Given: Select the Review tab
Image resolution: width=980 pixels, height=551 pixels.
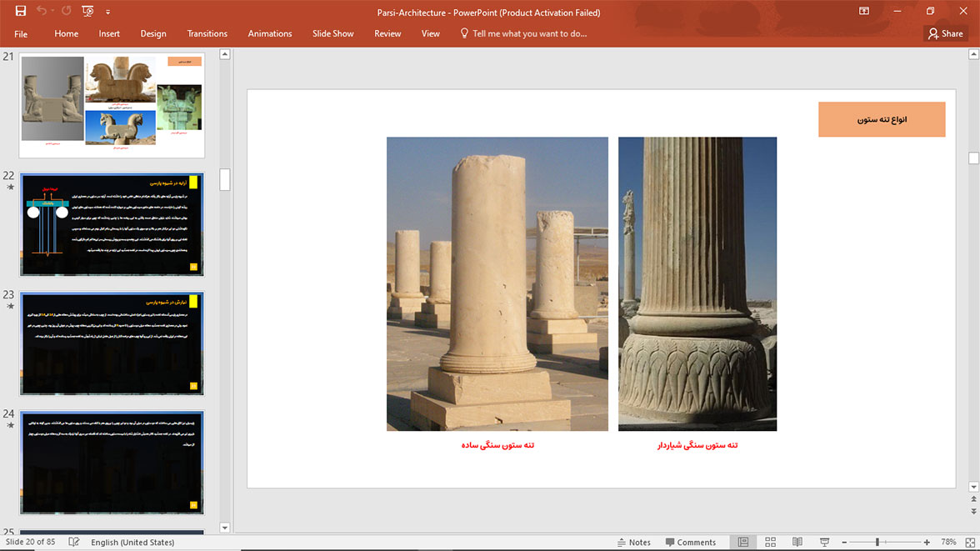Looking at the screenshot, I should [387, 34].
